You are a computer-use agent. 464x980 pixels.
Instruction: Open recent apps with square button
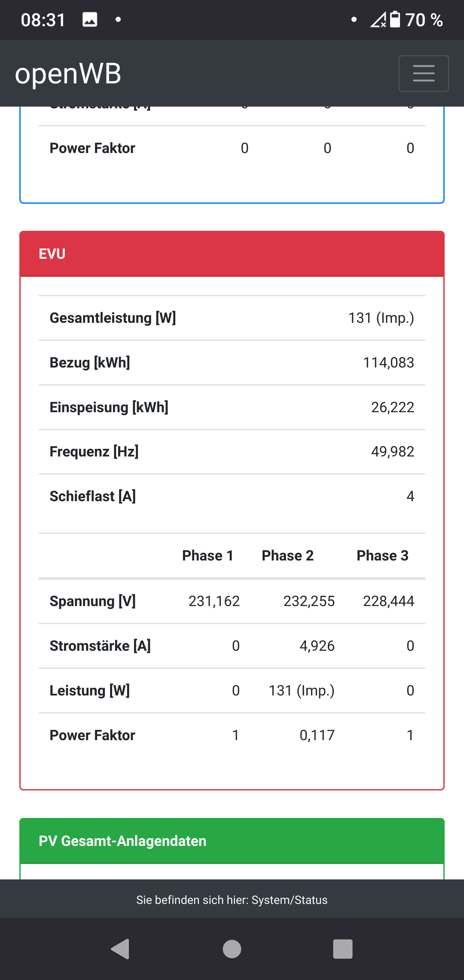point(342,949)
